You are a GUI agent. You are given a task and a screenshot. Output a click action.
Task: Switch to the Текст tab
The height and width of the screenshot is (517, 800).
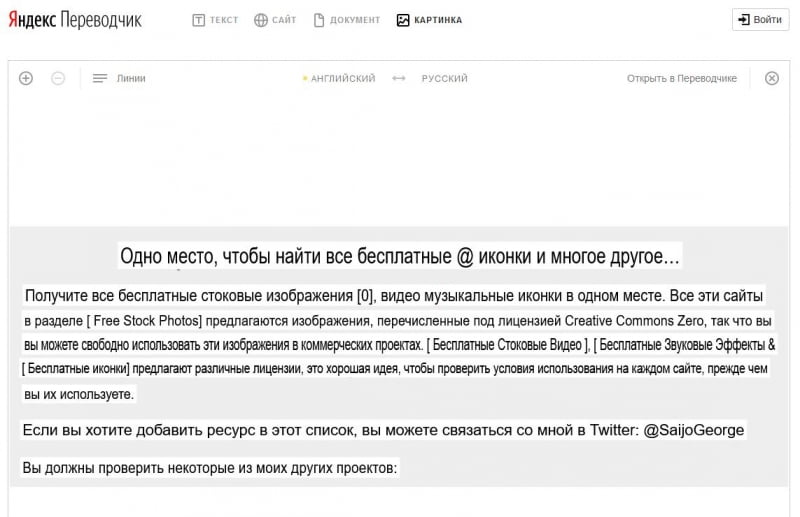click(x=215, y=20)
